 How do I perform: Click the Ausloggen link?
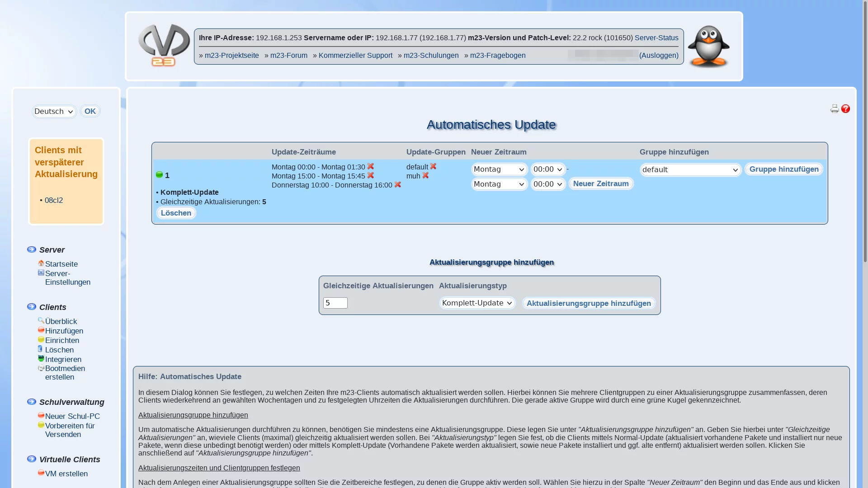tap(659, 55)
